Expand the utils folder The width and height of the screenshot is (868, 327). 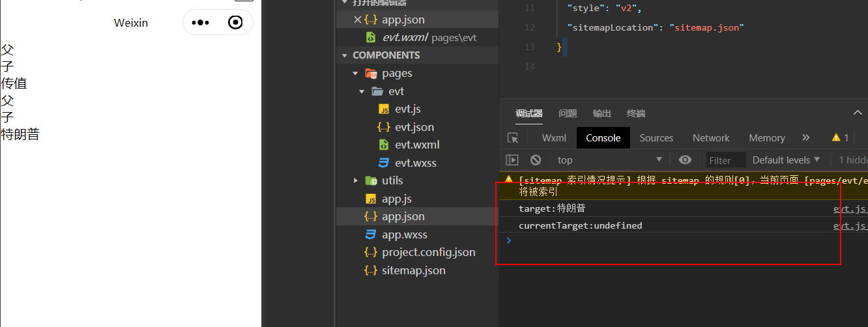pyautogui.click(x=355, y=180)
